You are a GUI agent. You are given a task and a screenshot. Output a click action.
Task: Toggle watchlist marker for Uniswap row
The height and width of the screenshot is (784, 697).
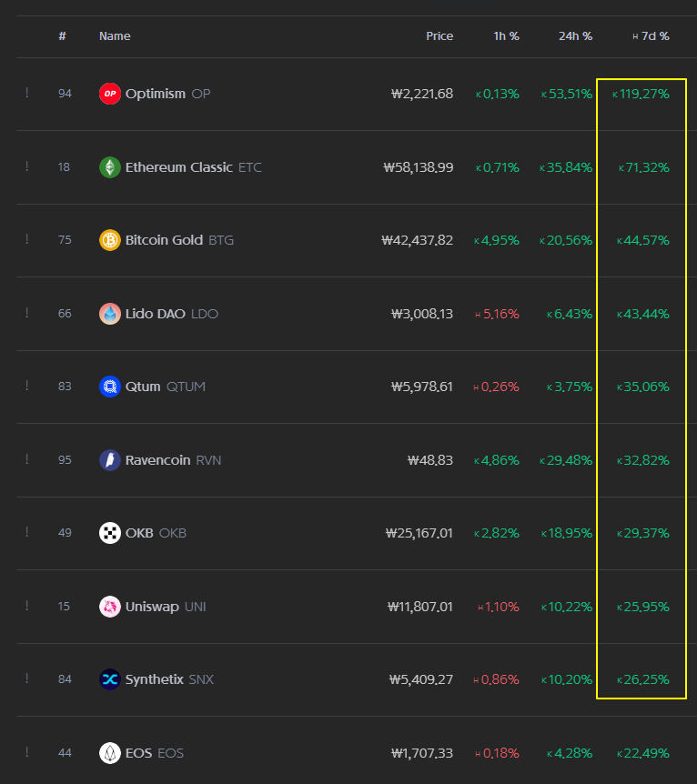(x=27, y=606)
